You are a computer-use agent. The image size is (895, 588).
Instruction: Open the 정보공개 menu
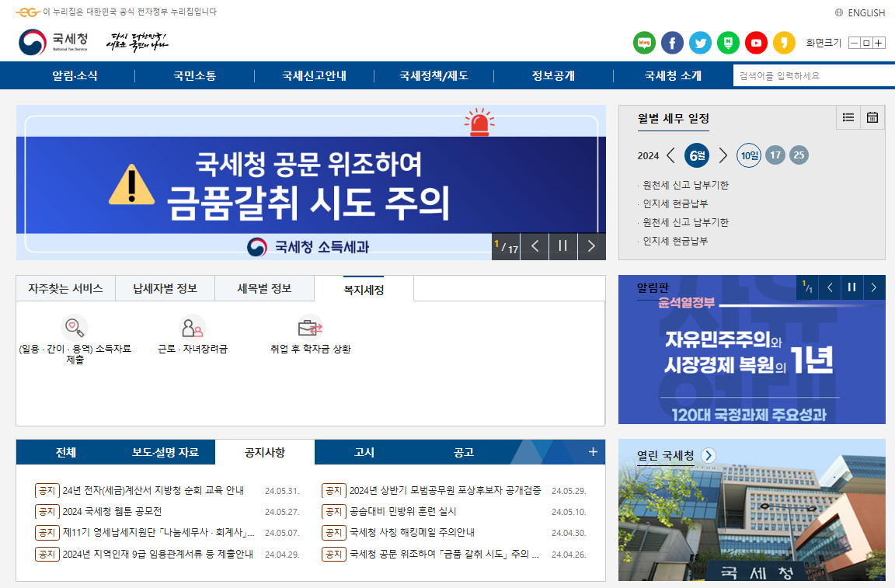pos(553,75)
